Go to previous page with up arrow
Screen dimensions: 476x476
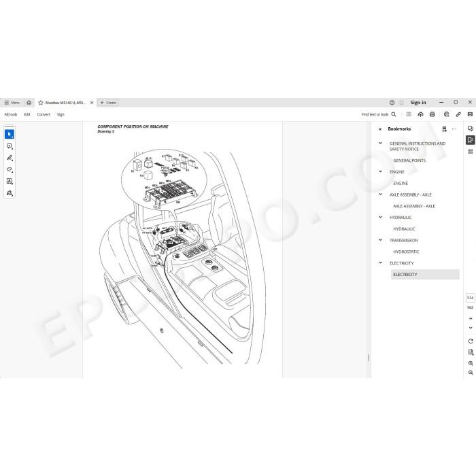click(471, 318)
